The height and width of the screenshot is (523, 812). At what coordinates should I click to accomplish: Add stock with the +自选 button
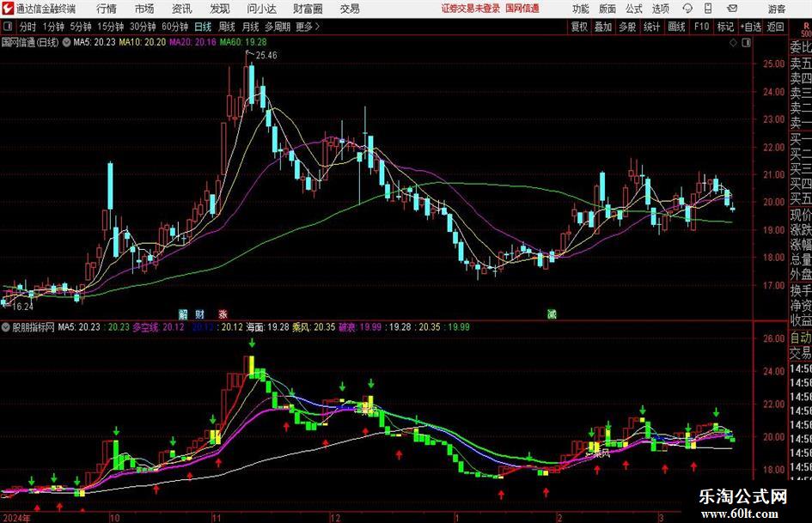[751, 27]
